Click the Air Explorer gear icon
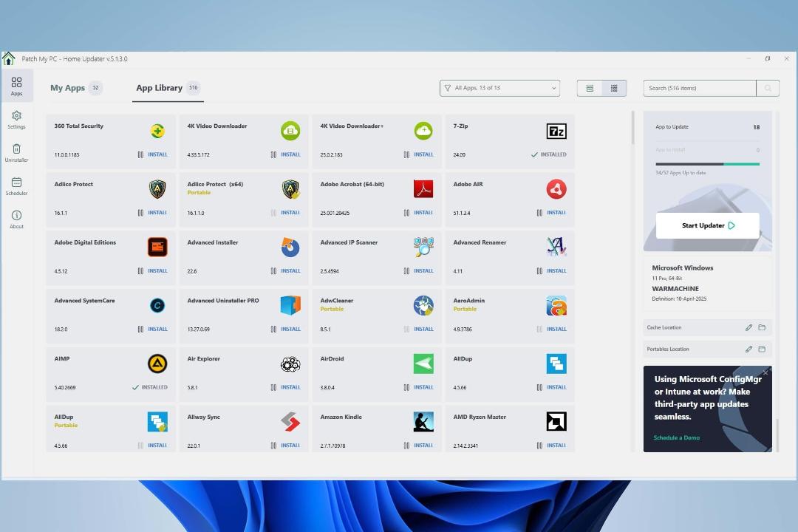This screenshot has width=798, height=532. pos(290,364)
